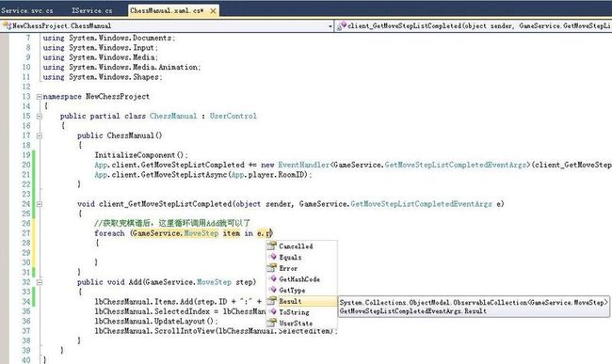
Task: Collapse the namespace NewChessProject block
Action: (x=39, y=97)
